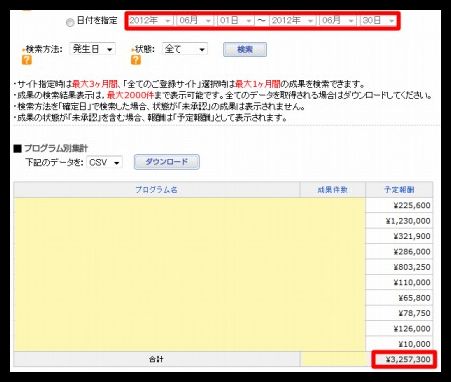451x382 pixels.
Task: Select the ¥225,600 reward cell
Action: tap(399, 205)
